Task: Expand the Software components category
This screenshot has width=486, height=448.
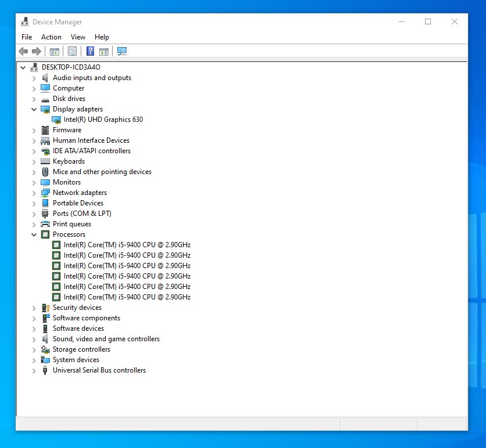Action: point(34,318)
